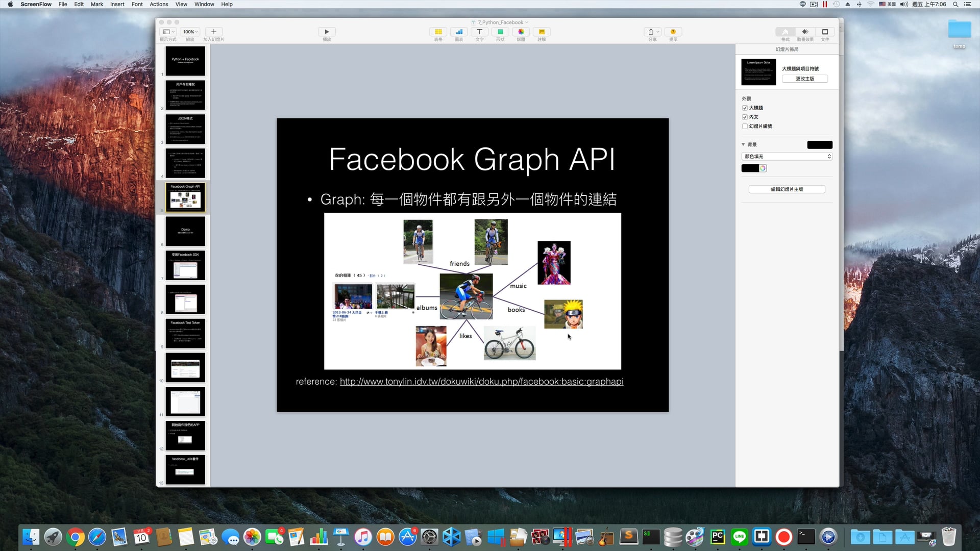This screenshot has height=551, width=980.
Task: Uncheck the 大標題 appearance checkbox
Action: (745, 108)
